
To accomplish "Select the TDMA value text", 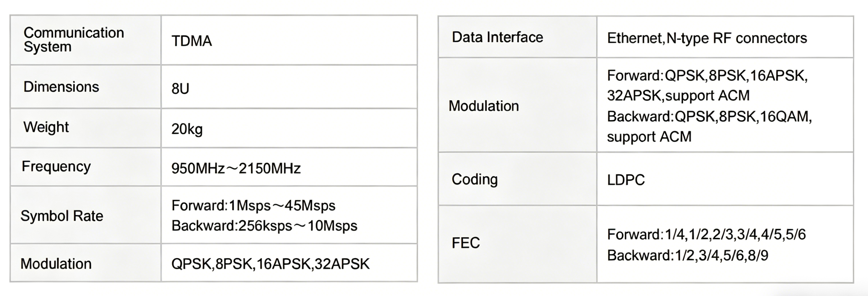I will point(191,41).
